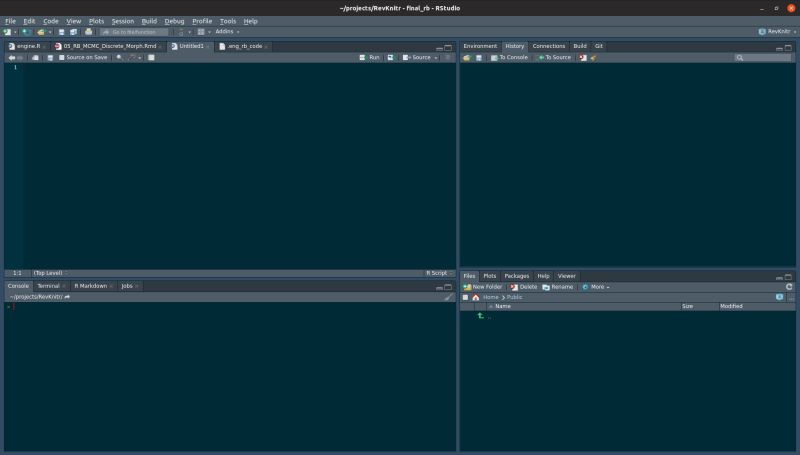
Task: Open the Code menu
Action: point(51,21)
